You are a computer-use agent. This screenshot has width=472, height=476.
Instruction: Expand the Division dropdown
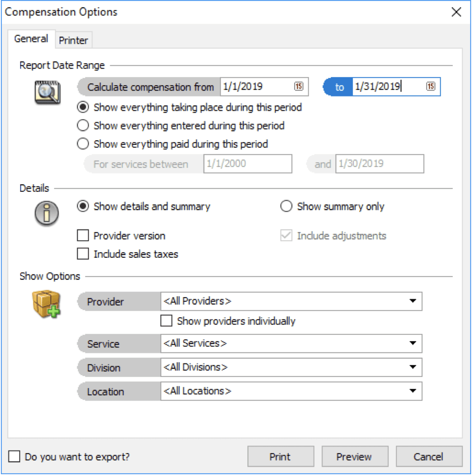(412, 367)
